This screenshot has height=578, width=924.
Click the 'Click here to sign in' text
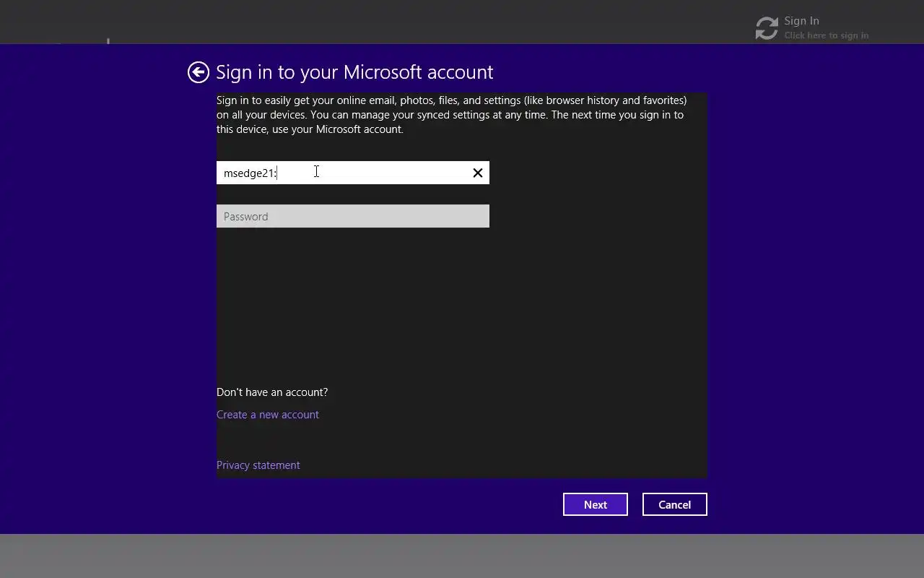click(x=827, y=35)
